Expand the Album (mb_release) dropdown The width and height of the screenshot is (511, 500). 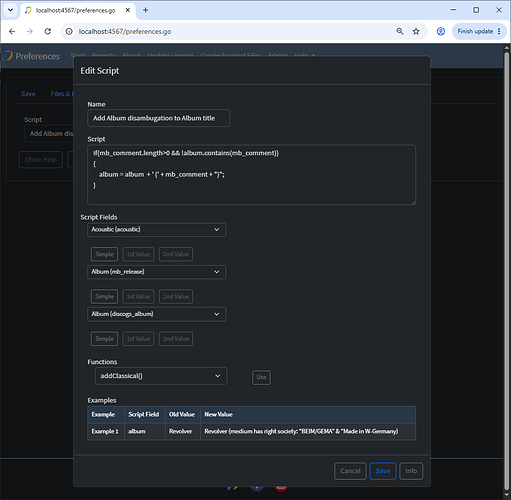(x=156, y=272)
